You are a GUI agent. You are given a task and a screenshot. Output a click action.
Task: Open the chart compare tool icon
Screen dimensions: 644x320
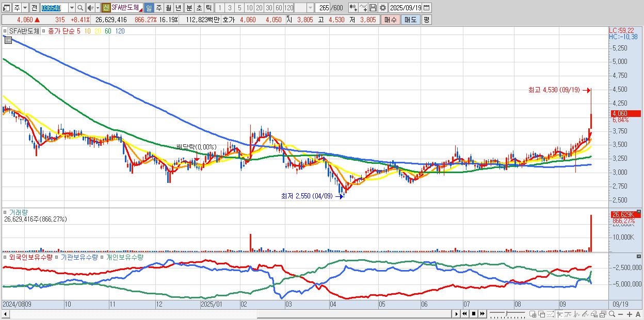click(352, 8)
